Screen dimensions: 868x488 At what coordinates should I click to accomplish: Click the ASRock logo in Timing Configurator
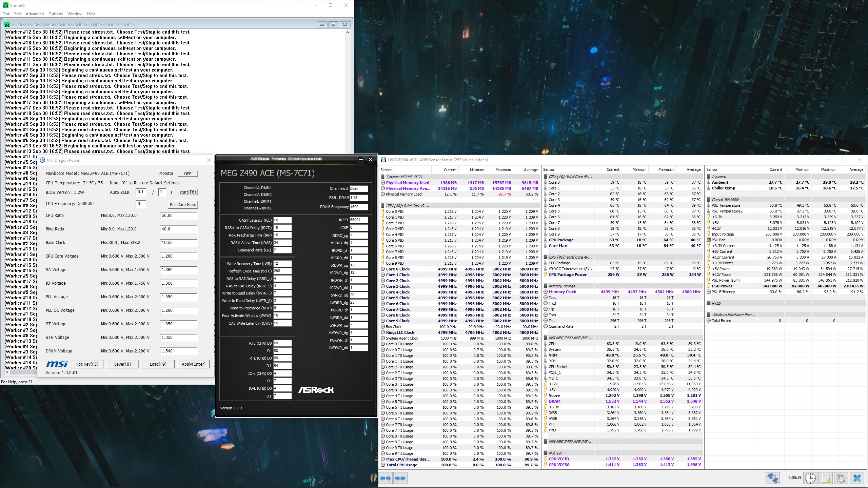pos(316,390)
